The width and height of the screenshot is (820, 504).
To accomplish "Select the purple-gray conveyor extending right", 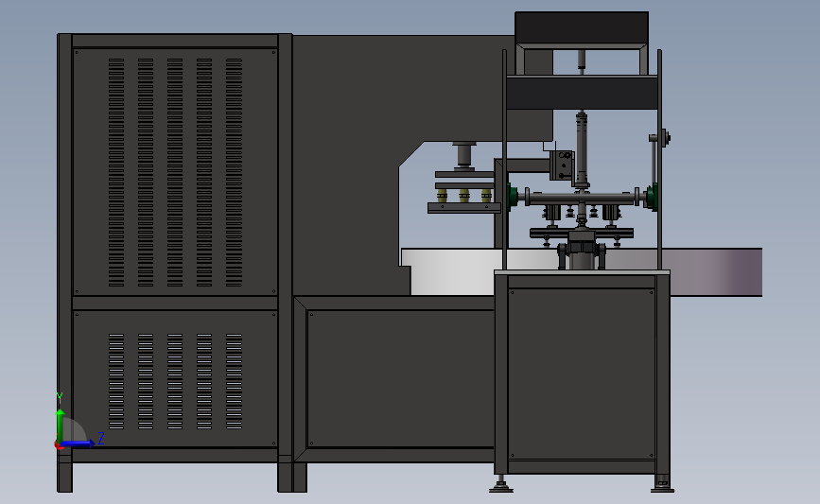I will 715,272.
